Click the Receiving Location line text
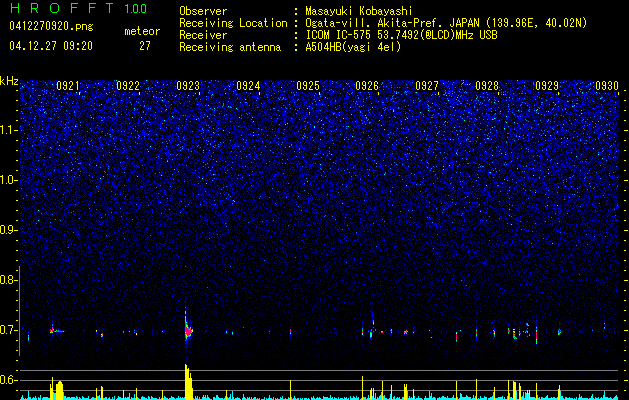629x400 pixels. coord(446,23)
